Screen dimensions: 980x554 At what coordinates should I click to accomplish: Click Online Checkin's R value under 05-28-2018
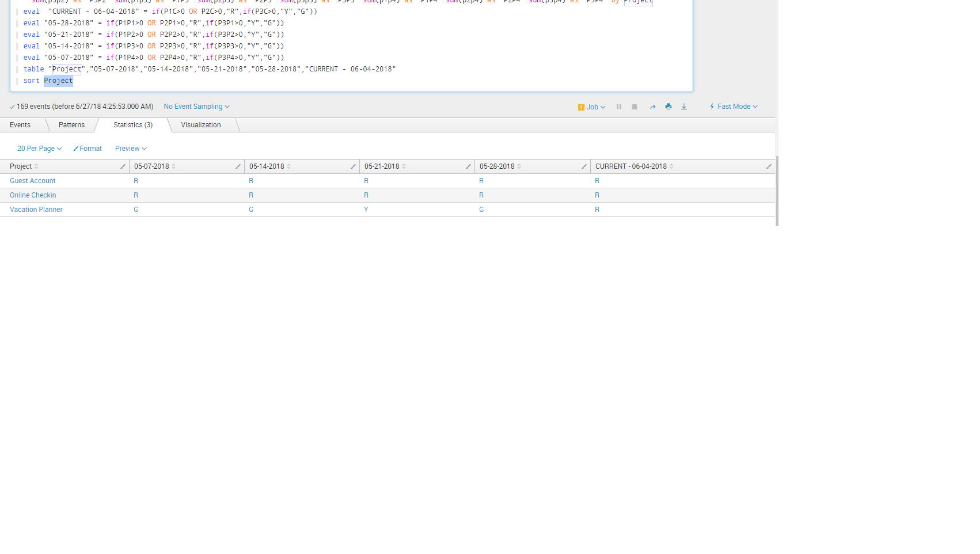point(481,195)
